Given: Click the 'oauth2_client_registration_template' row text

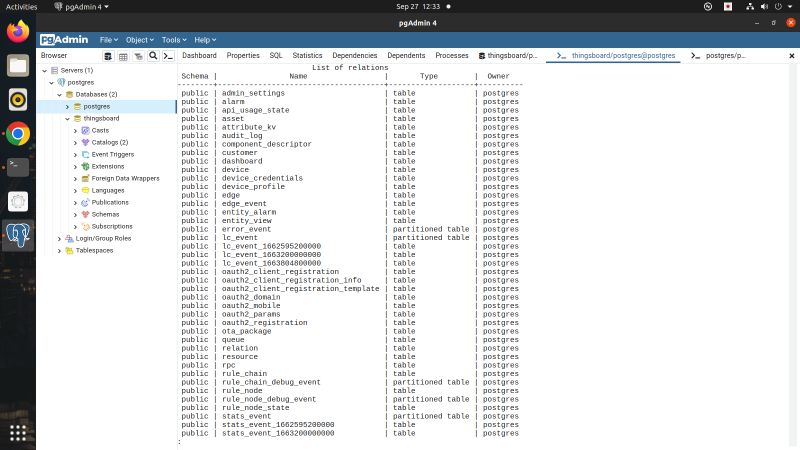Looking at the screenshot, I should (301, 289).
